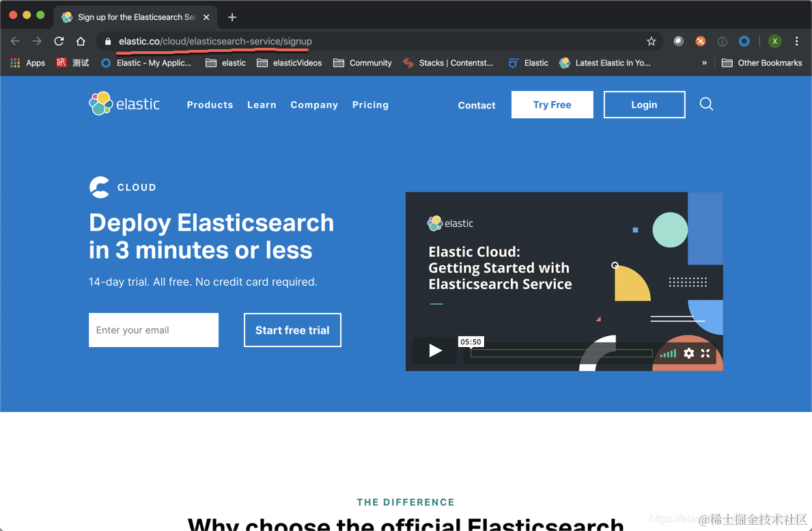Open the orange circle browser extension
This screenshot has width=812, height=531.
[x=700, y=41]
